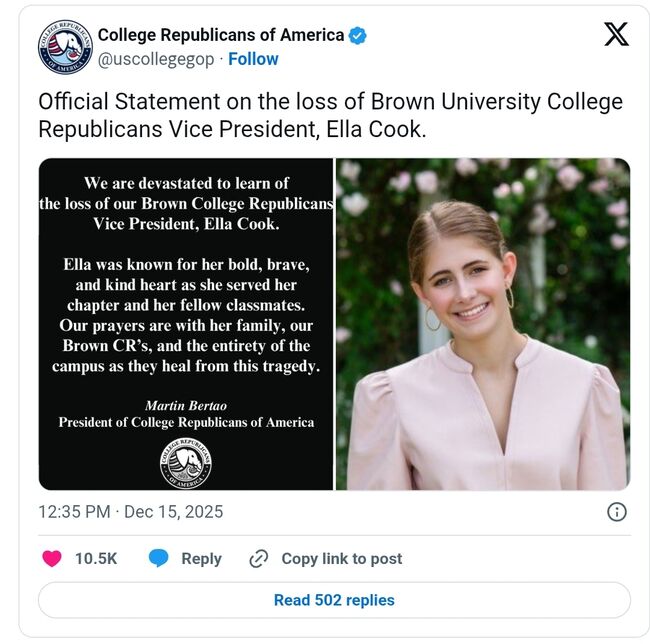
Task: Click the blue reply speech bubble icon
Action: pos(158,559)
